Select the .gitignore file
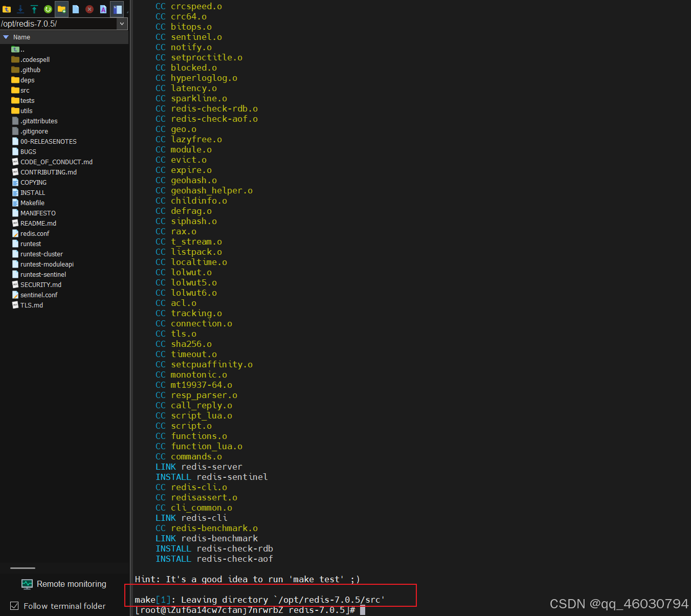The height and width of the screenshot is (616, 691). (30, 131)
